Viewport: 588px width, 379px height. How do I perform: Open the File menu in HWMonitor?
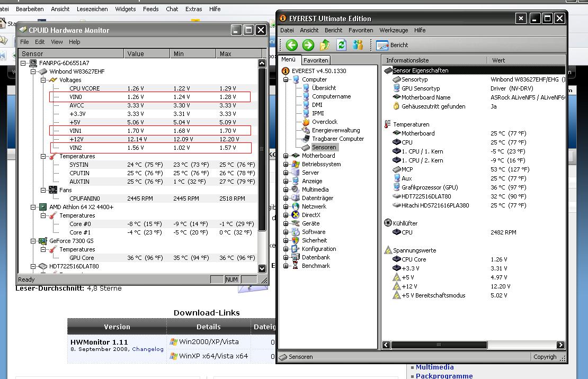24,42
